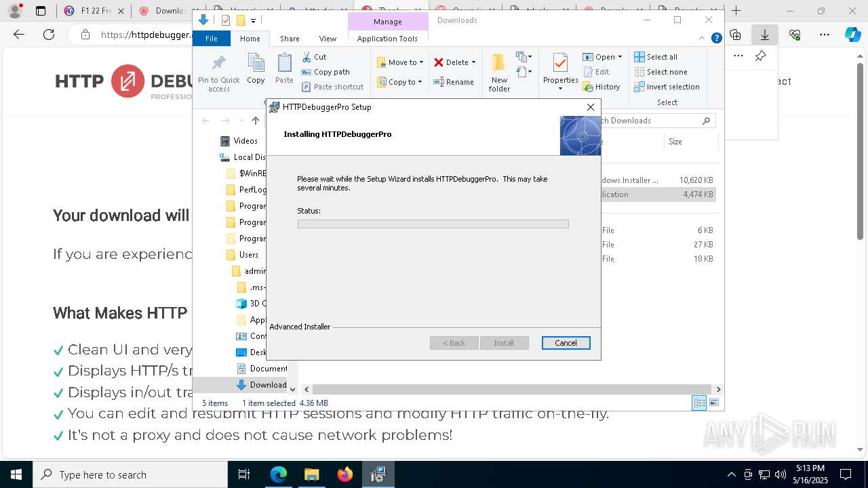The height and width of the screenshot is (488, 868).
Task: Click Edit in Explorer ribbon
Action: (x=596, y=72)
